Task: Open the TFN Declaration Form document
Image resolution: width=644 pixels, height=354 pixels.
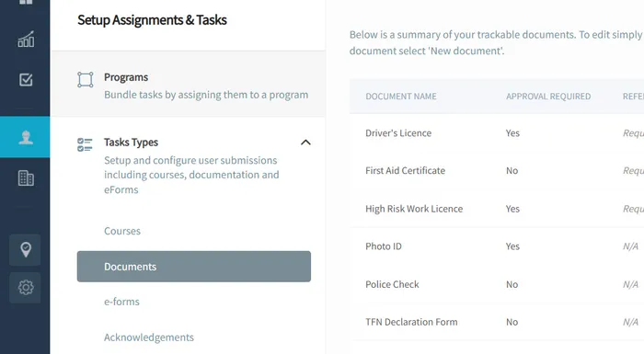Action: tap(411, 322)
